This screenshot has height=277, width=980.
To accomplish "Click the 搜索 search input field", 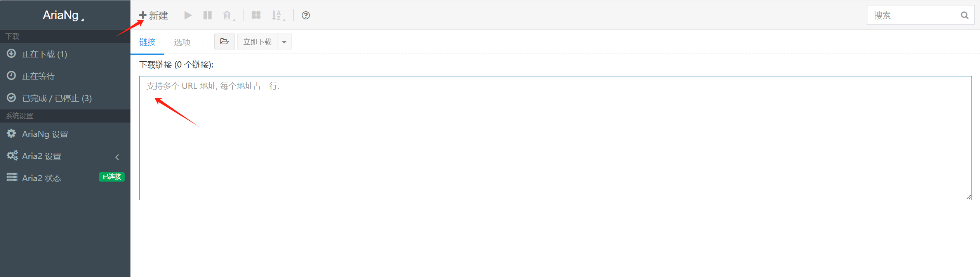I will pyautogui.click(x=912, y=15).
